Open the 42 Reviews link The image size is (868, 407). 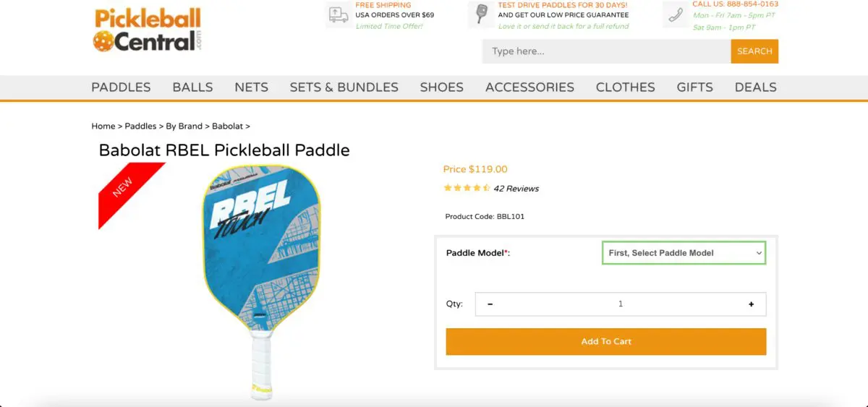[516, 189]
